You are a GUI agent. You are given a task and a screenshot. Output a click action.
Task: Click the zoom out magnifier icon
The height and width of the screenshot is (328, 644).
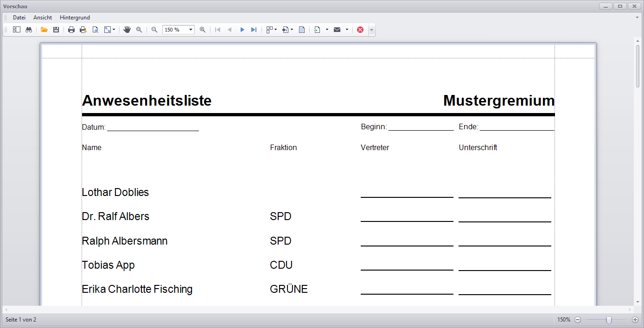tap(154, 30)
